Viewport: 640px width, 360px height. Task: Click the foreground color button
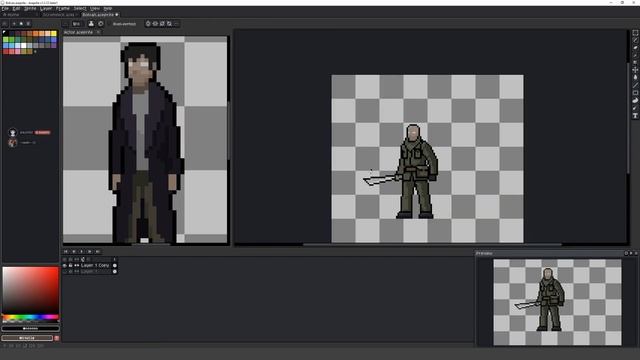pyautogui.click(x=31, y=328)
